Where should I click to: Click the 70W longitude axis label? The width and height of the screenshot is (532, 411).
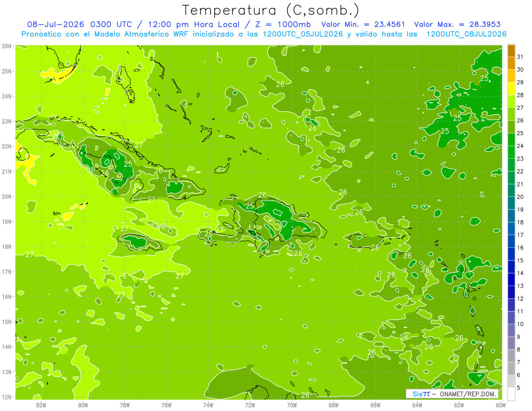292,405
